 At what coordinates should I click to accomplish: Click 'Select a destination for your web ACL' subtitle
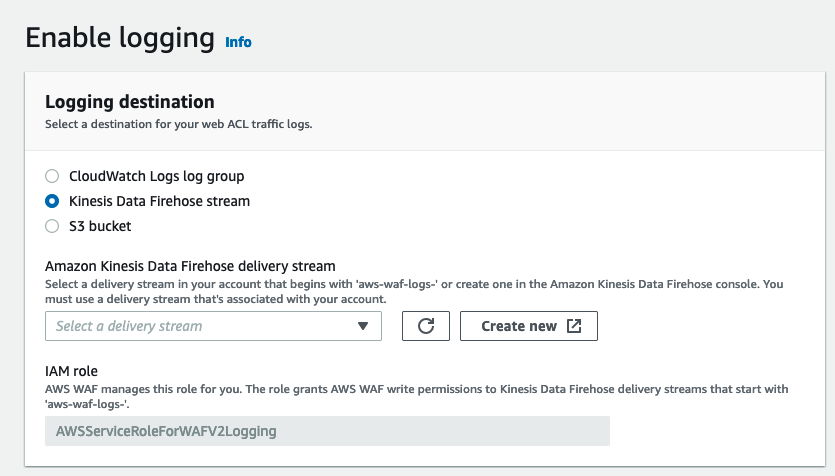point(178,124)
